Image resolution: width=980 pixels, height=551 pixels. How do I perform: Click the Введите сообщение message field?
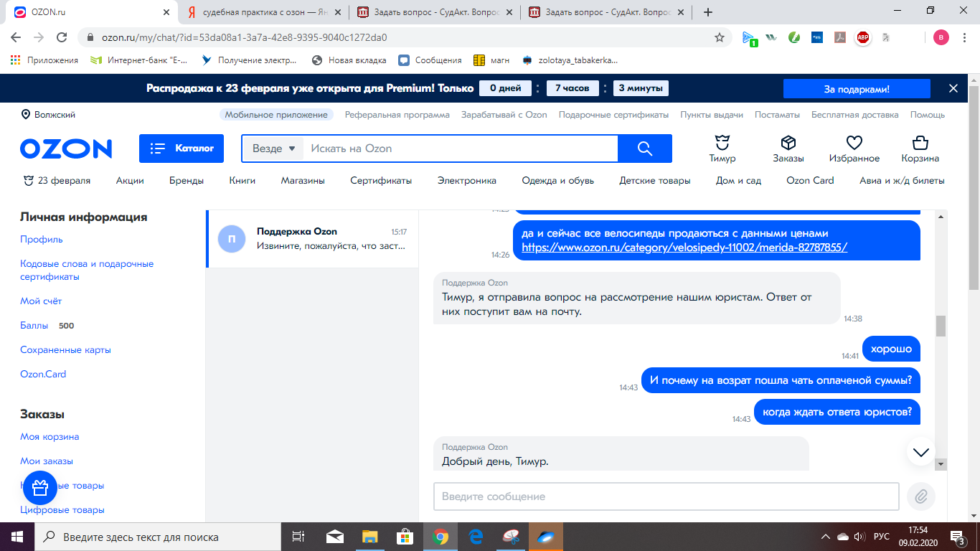[x=666, y=496]
